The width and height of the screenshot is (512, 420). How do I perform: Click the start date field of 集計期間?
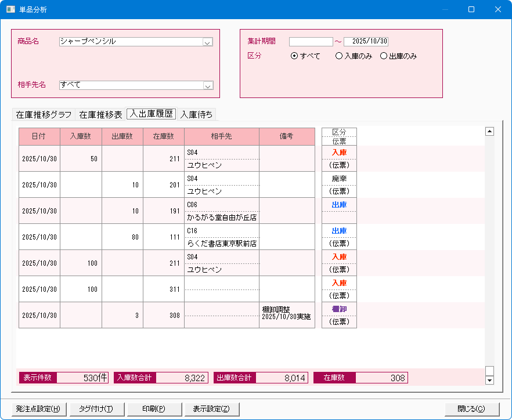(x=311, y=42)
